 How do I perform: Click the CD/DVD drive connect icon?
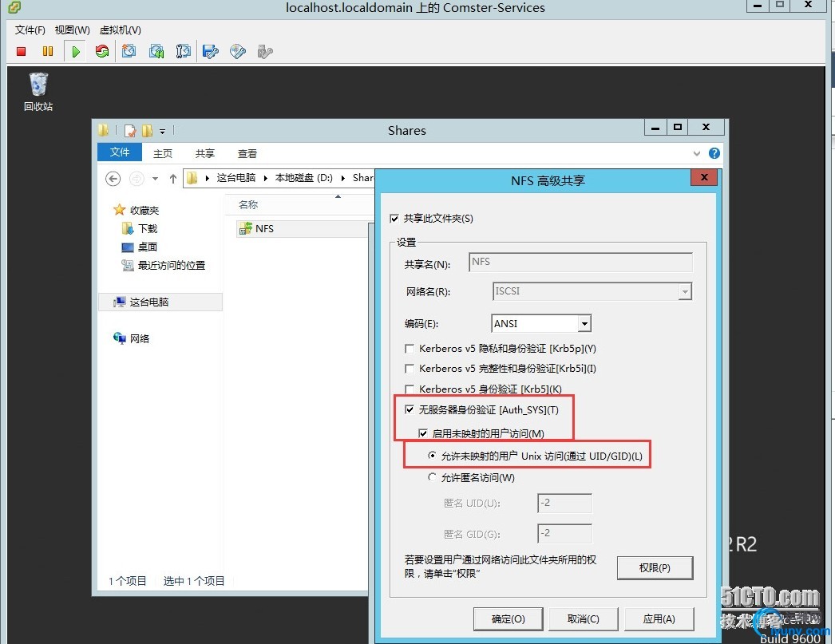[x=238, y=52]
